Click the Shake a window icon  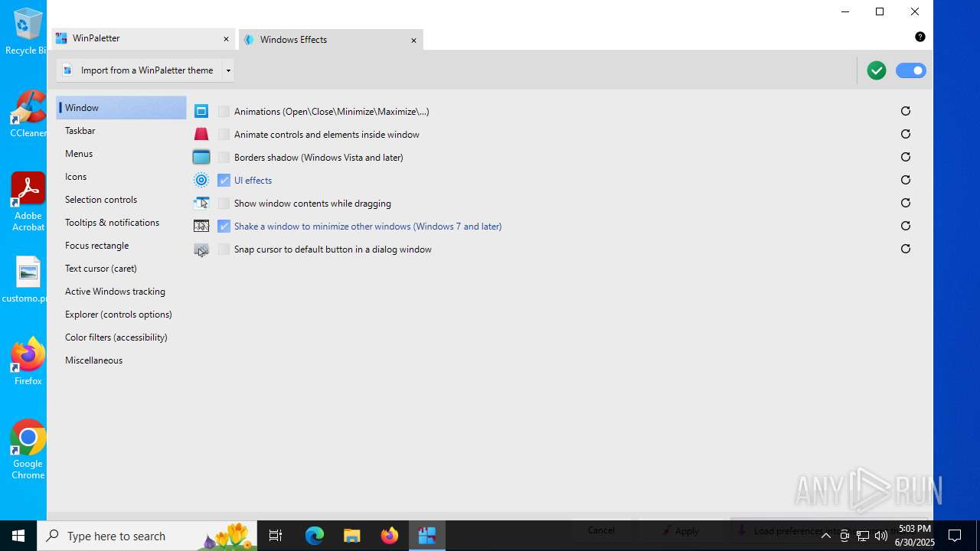pos(201,226)
